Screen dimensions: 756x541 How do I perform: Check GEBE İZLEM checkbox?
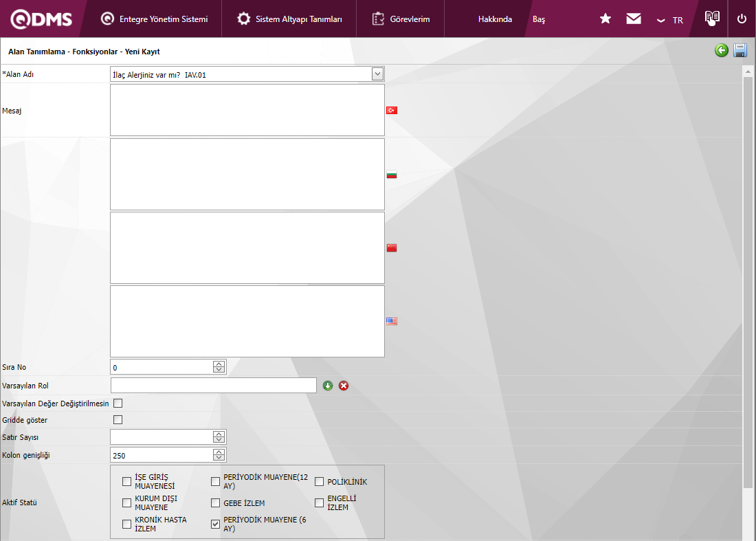click(x=216, y=503)
